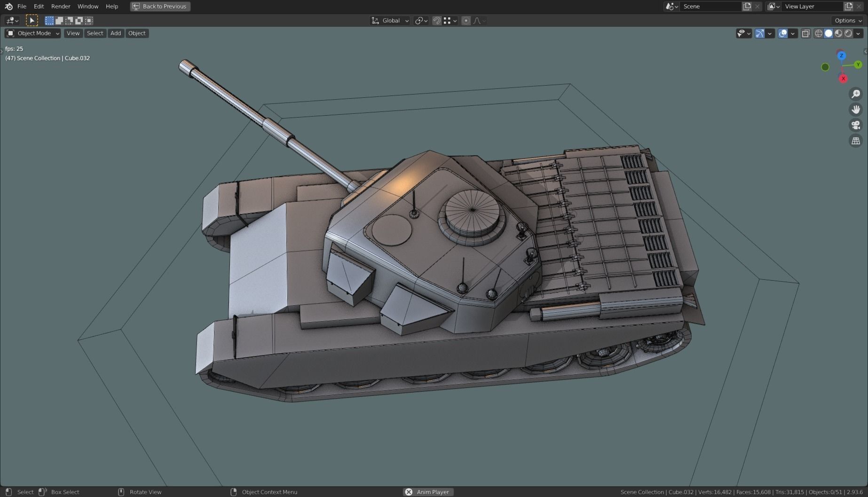
Task: Switch perspective/orthographic grid icon
Action: (856, 141)
